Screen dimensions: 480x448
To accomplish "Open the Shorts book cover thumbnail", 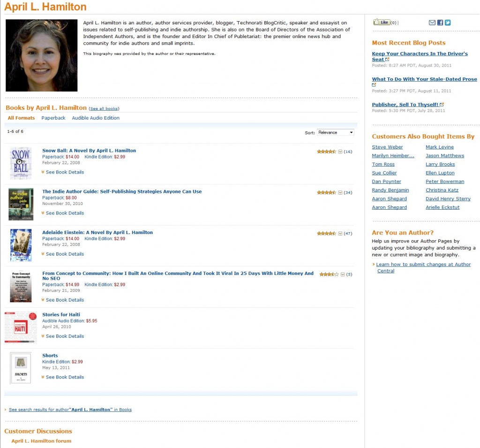I will point(21,368).
